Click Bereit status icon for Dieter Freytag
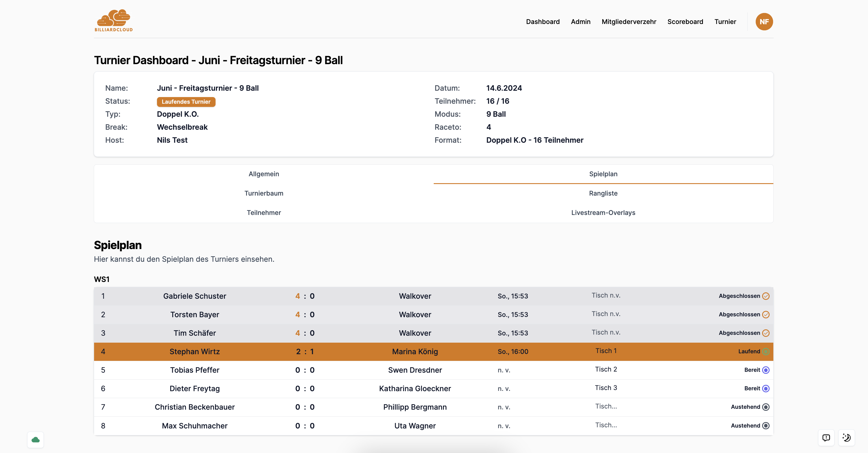This screenshot has width=868, height=453. 766,389
